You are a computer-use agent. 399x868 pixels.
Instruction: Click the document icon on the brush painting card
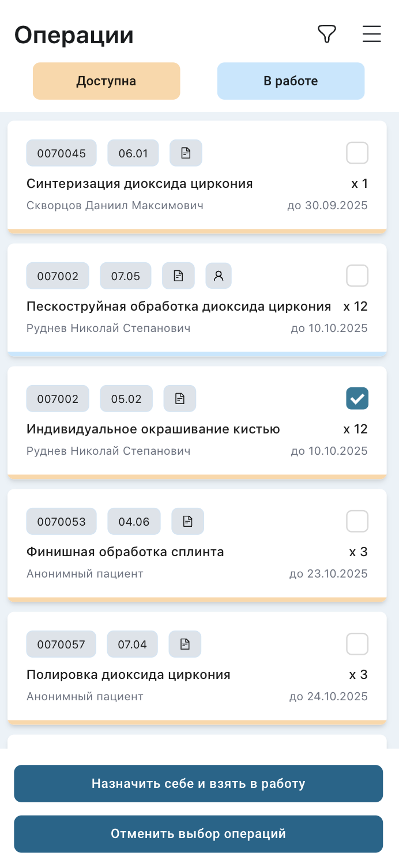[x=179, y=398]
